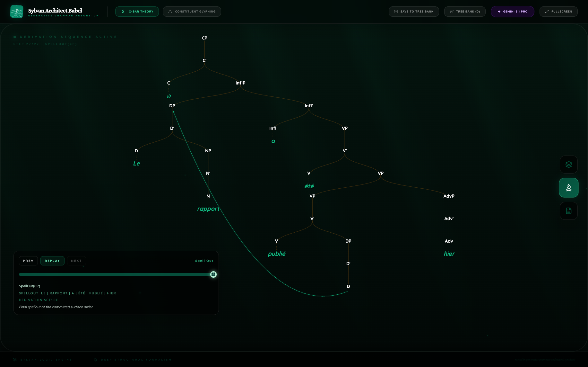Screen dimensions: 588x367
Task: Click the Sylvan Architect Babel title
Action: [55, 11]
